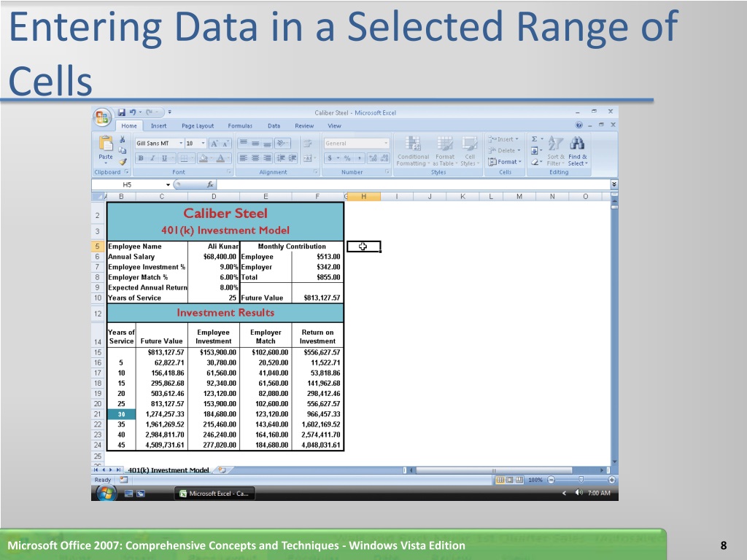Toggle Bottom Align vertical alignment

(267, 144)
